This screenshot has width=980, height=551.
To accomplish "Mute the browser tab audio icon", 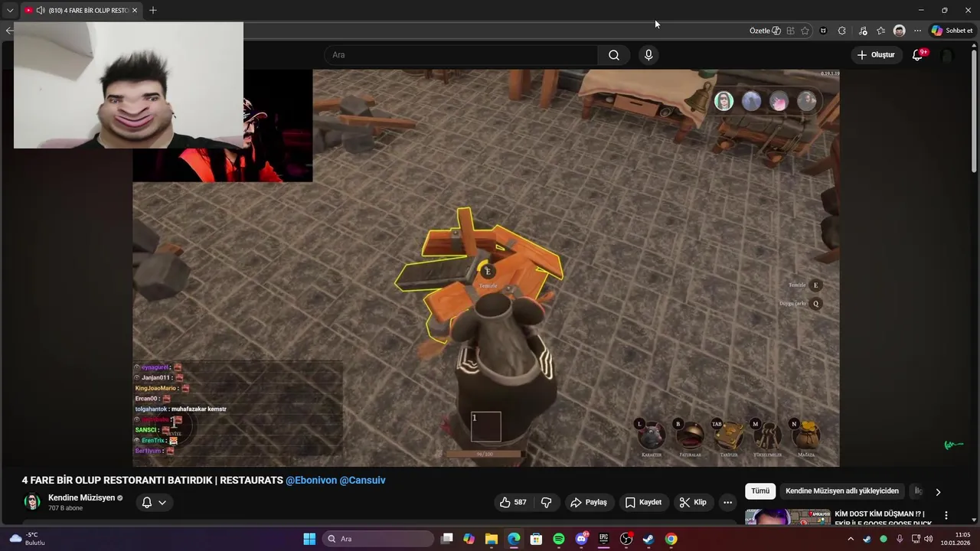I will click(41, 10).
